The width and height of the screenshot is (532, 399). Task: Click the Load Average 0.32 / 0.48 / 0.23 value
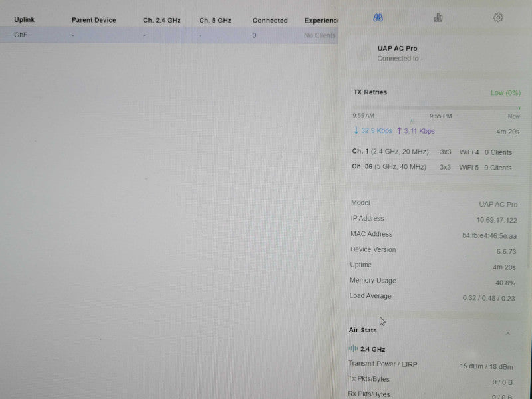point(489,298)
